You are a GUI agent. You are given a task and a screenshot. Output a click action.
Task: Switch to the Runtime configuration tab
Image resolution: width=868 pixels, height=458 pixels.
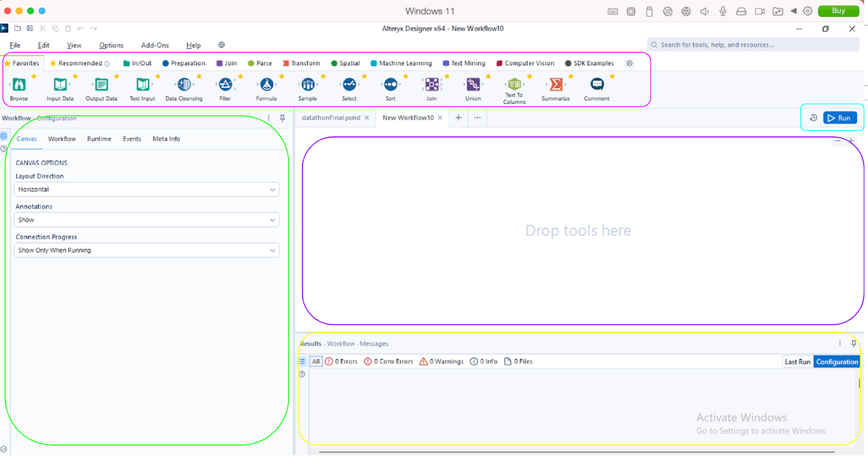pos(99,139)
